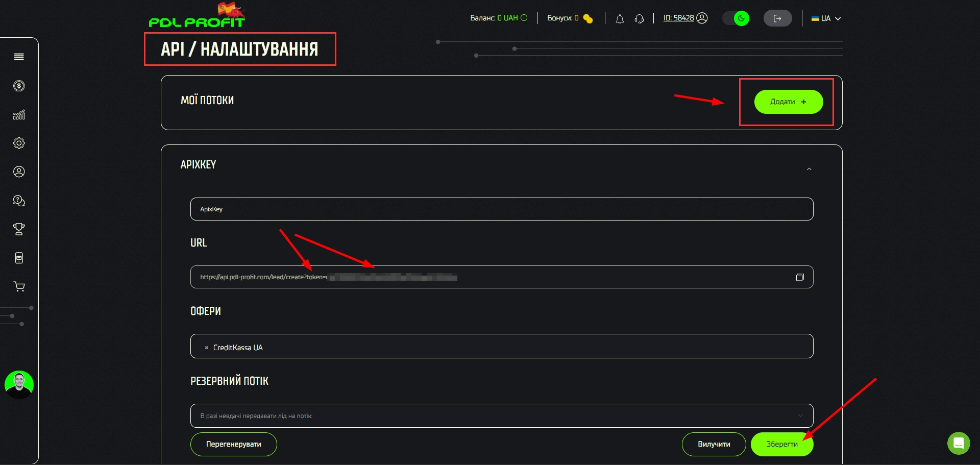Open the ID: 58428 account link

click(x=678, y=18)
